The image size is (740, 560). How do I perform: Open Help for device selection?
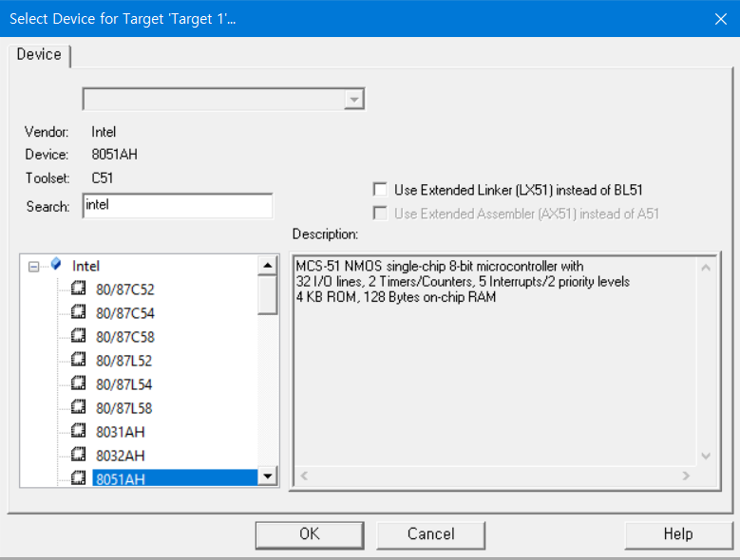pos(678,534)
